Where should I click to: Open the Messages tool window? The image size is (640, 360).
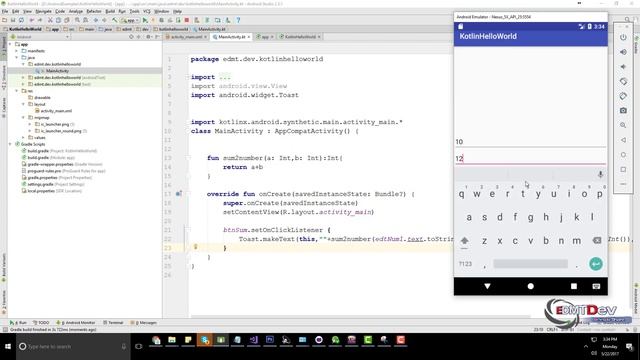[x=144, y=322]
